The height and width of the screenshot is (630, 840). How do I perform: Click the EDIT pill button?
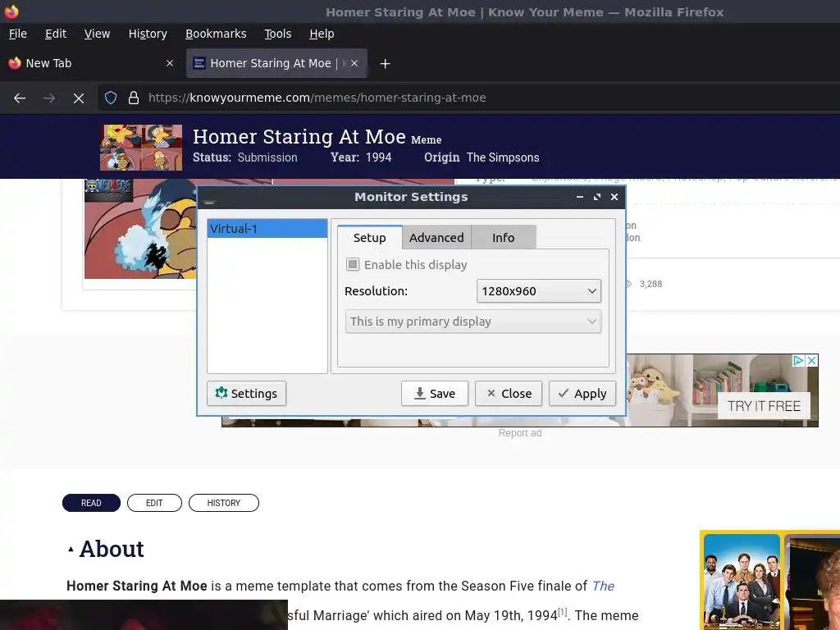pos(154,503)
